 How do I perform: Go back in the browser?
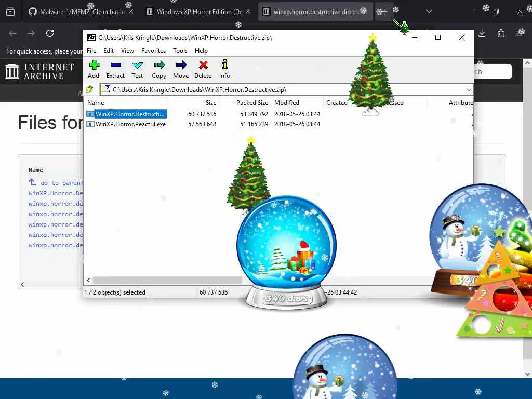[12, 33]
